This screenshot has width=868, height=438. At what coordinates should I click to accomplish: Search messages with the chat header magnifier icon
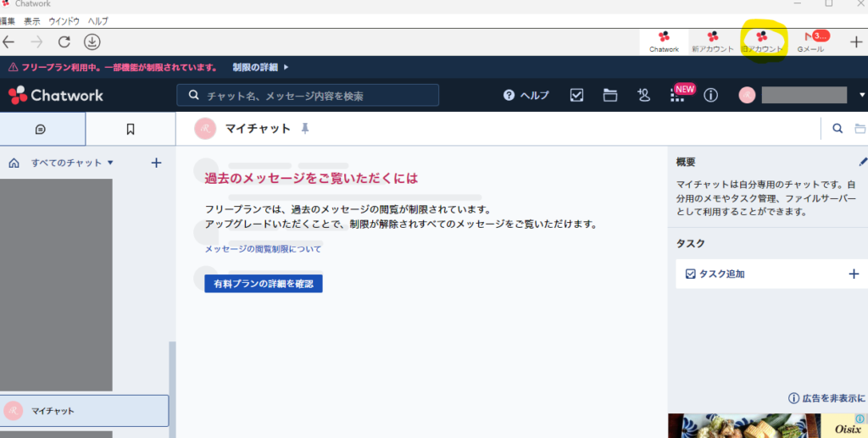pyautogui.click(x=838, y=129)
